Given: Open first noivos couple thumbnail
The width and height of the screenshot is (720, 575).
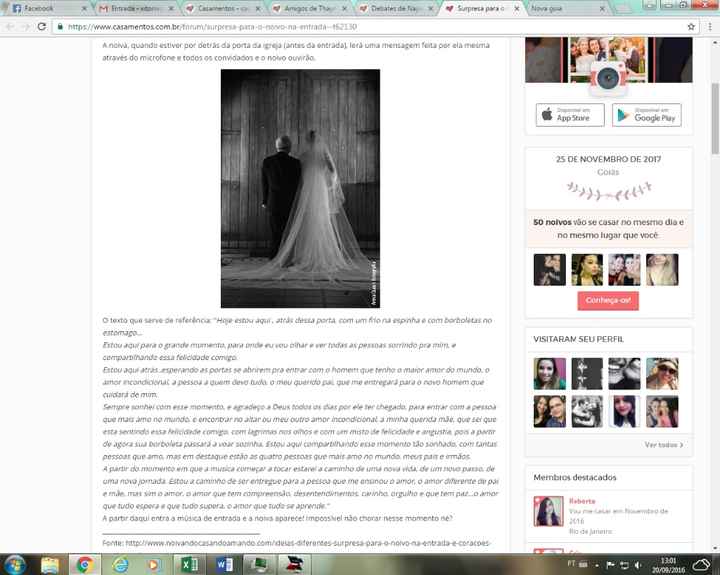Looking at the screenshot, I should click(x=550, y=270).
